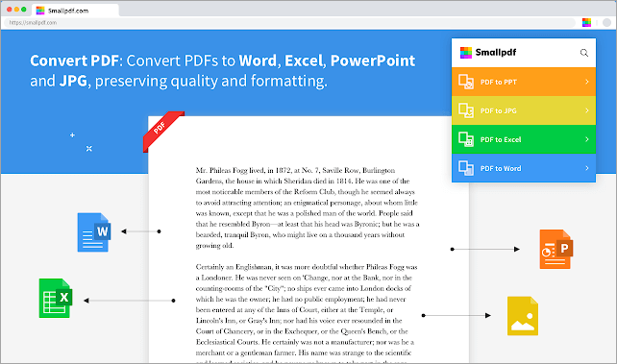
Task: Select the PDF to PPT icon
Action: click(x=466, y=82)
